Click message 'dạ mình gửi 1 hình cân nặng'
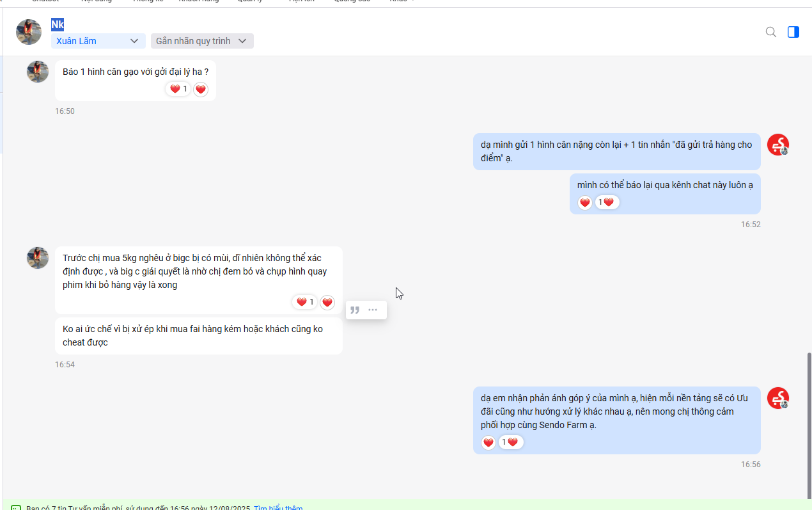 (x=616, y=152)
